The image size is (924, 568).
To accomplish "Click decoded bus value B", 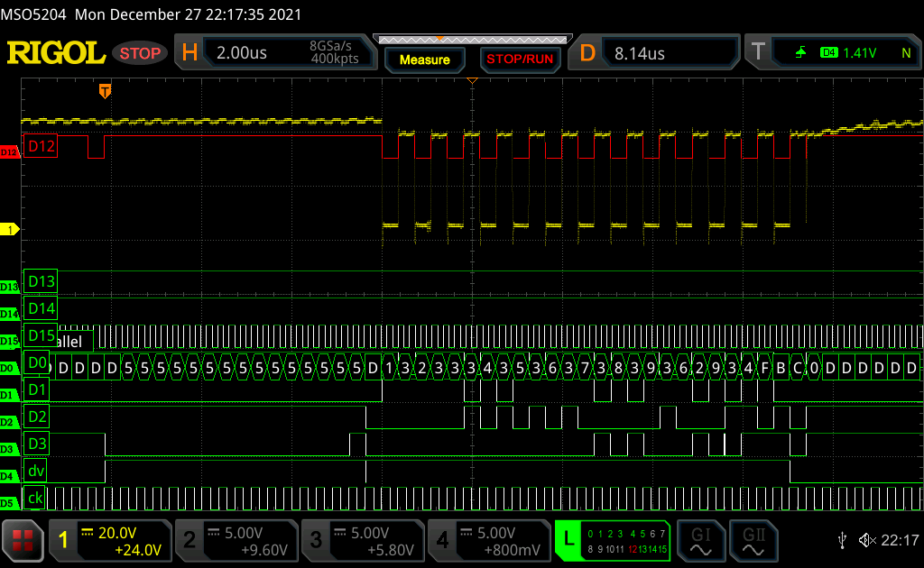I will coord(781,369).
